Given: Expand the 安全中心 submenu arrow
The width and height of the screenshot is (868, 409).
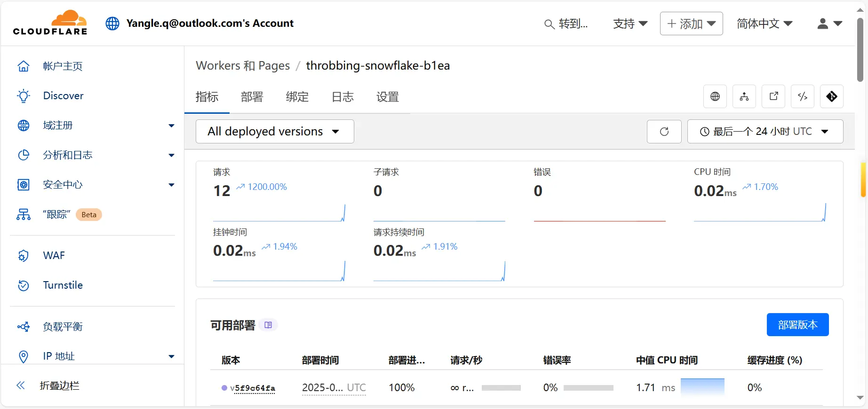Looking at the screenshot, I should tap(171, 185).
